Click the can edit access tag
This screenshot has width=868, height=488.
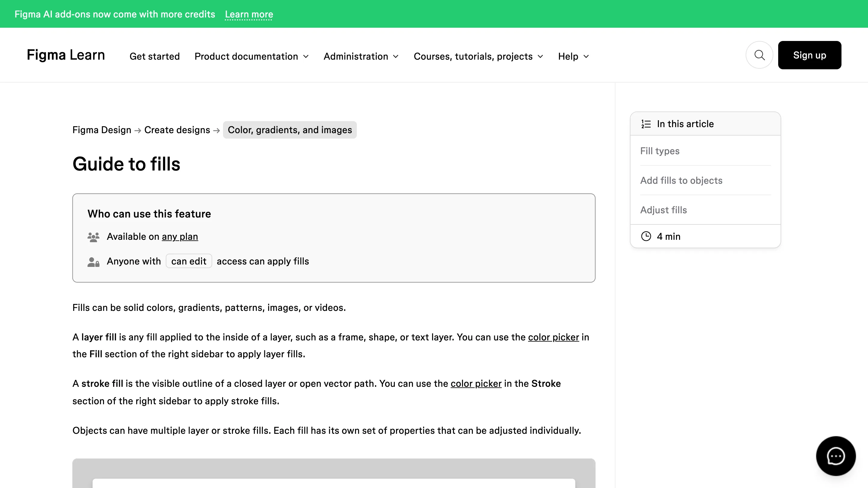(x=189, y=261)
